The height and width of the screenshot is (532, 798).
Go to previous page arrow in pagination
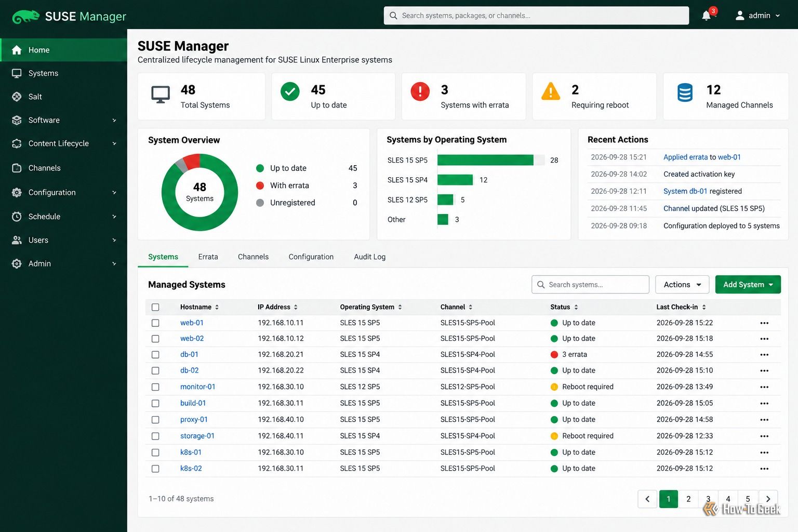(x=647, y=499)
